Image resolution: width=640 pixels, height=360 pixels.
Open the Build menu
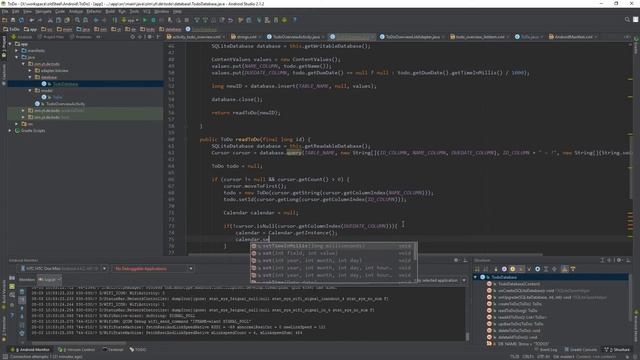pyautogui.click(x=110, y=11)
